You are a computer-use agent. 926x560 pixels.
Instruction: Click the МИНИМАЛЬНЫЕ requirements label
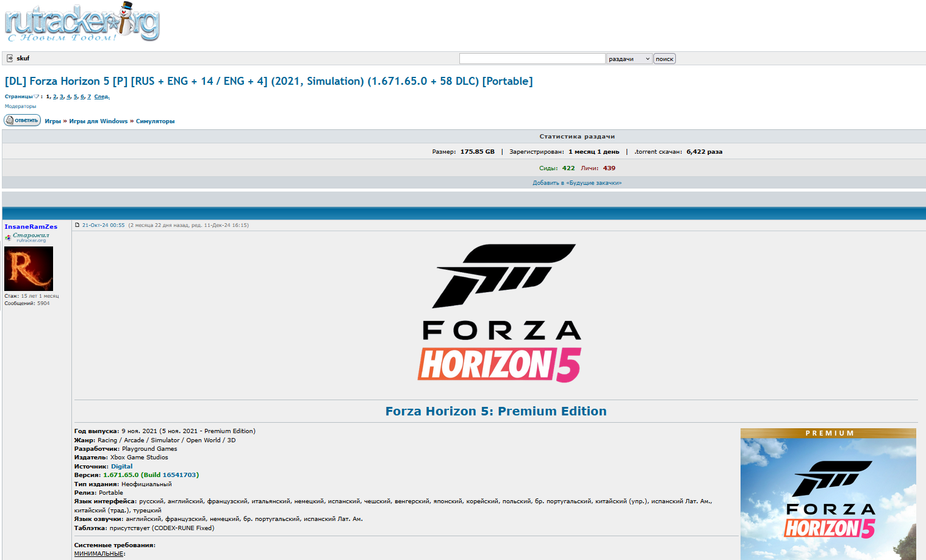(x=99, y=554)
